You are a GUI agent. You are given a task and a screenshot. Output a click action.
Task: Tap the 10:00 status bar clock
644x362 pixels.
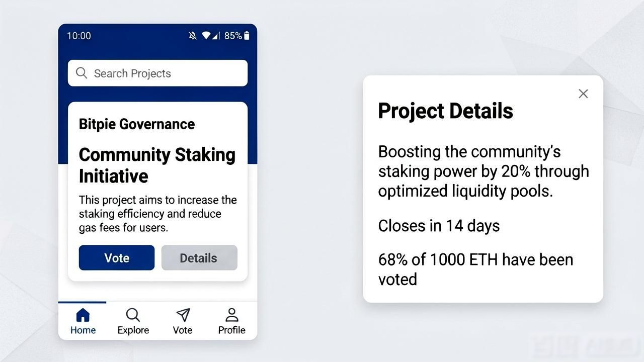point(79,36)
